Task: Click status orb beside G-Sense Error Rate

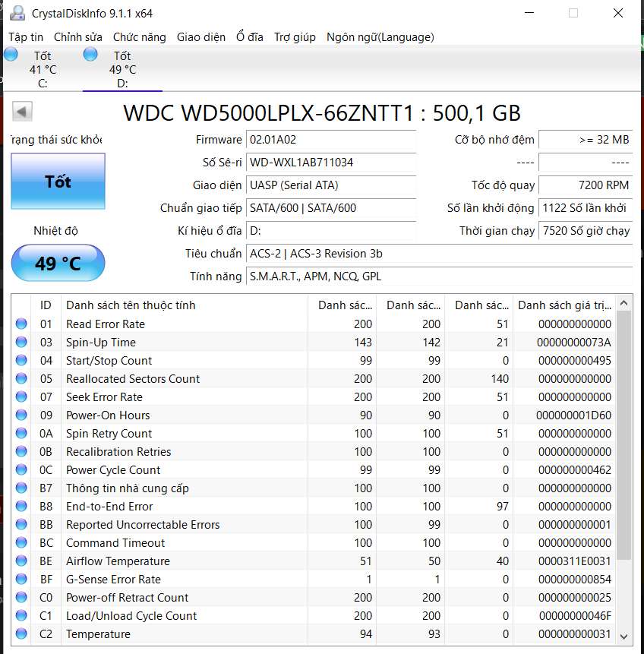Action: pyautogui.click(x=21, y=580)
